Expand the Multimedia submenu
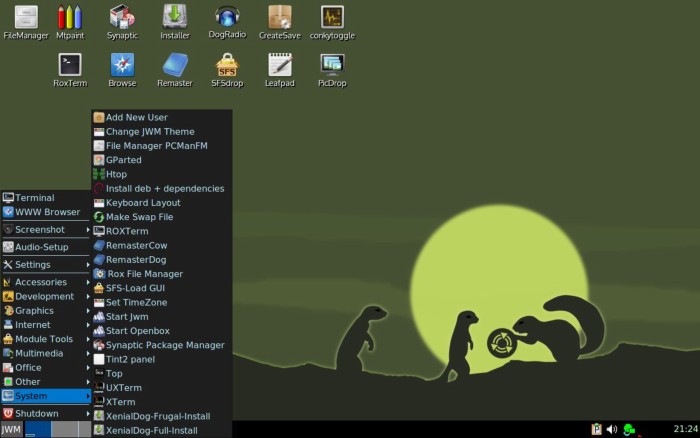Viewport: 700px width, 438px height. point(46,354)
